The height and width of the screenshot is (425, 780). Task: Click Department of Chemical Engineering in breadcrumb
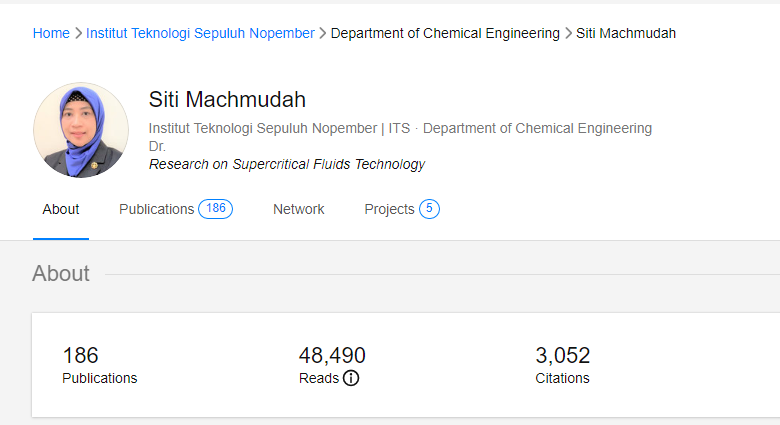pos(445,33)
